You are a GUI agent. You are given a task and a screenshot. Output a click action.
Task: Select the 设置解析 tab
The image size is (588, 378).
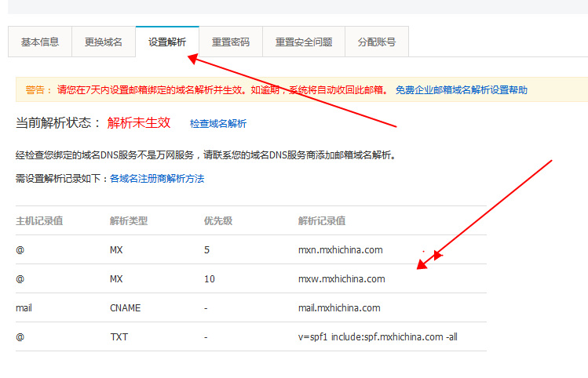coord(167,42)
